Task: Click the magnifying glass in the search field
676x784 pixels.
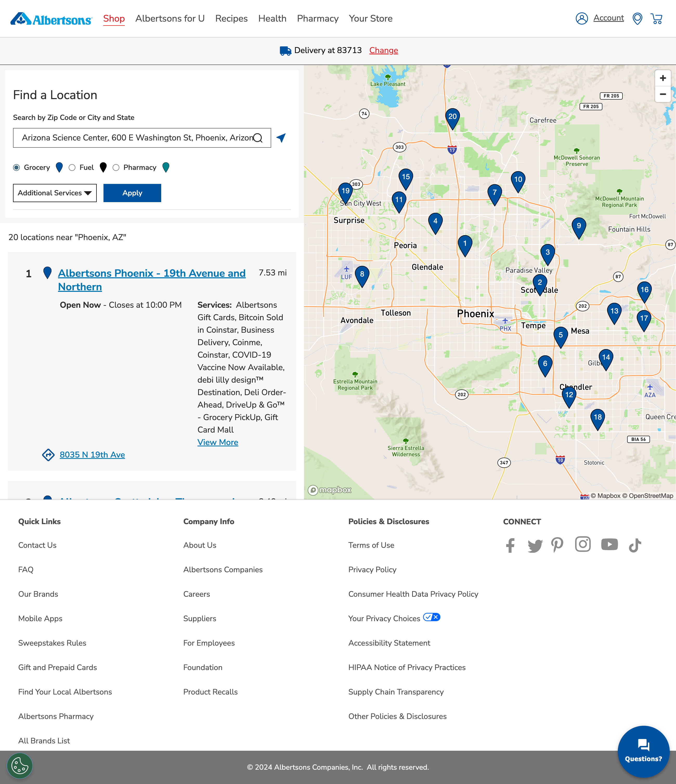Action: pos(258,138)
